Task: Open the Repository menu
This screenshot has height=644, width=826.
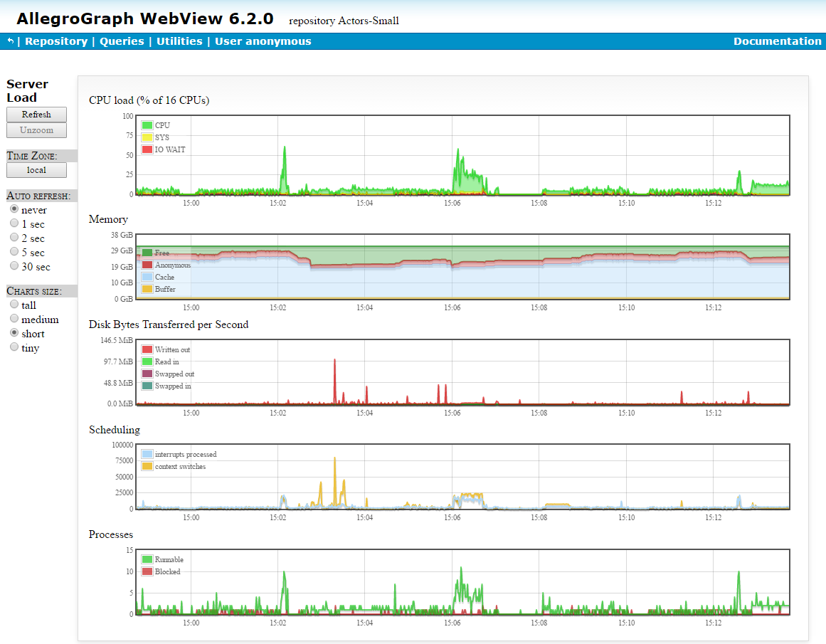Action: [56, 41]
